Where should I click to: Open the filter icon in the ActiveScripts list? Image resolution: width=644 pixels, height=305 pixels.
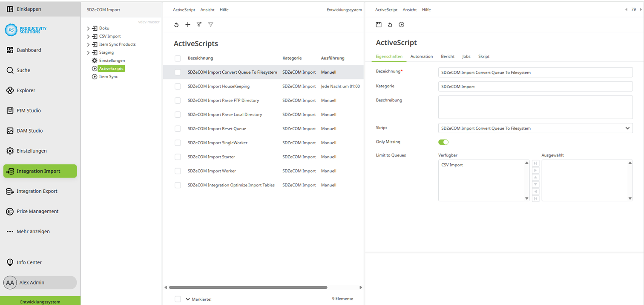coord(210,25)
